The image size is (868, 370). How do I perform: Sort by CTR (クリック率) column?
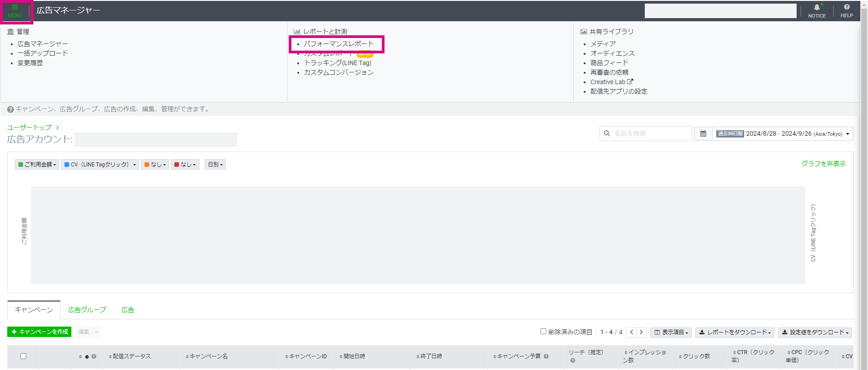[x=753, y=356]
